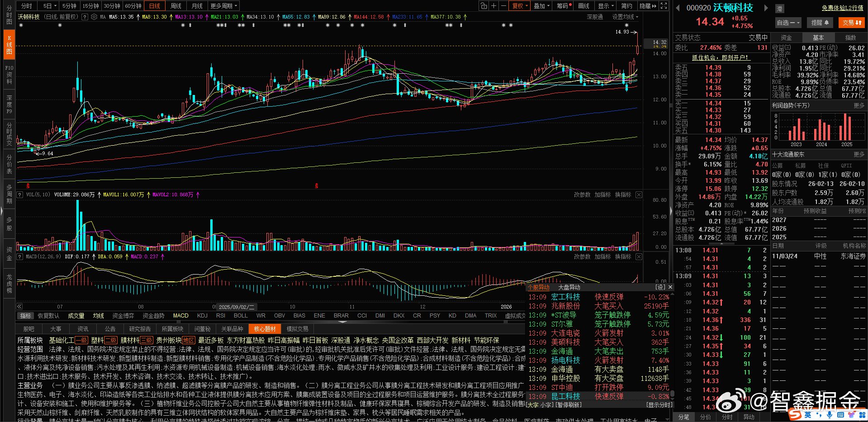Viewport: 868px width, 422px height.
Task: Open help for the MA indicator
Action: point(85,17)
